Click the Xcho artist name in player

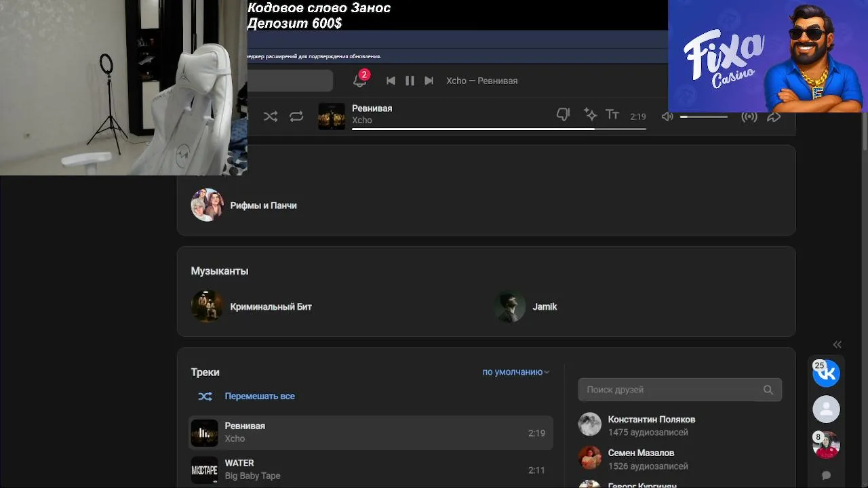click(x=362, y=120)
